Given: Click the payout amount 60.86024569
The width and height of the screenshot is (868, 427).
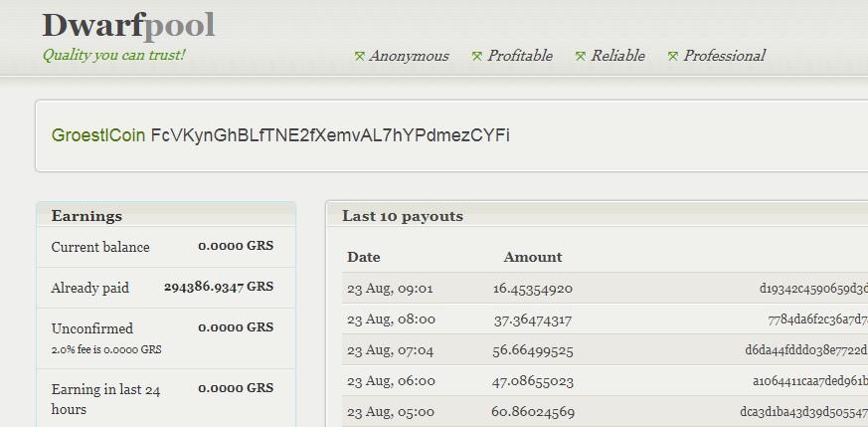Looking at the screenshot, I should coord(533,411).
